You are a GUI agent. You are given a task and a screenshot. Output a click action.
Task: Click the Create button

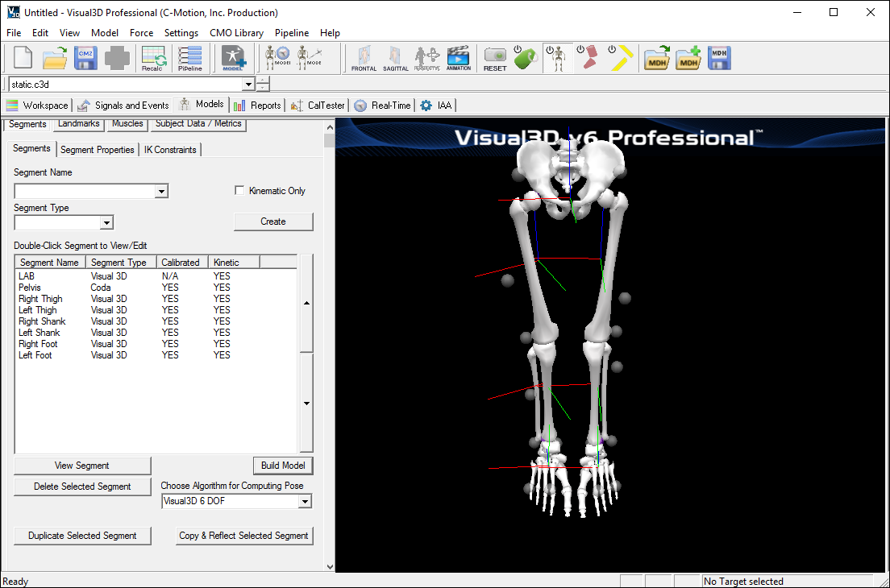pyautogui.click(x=273, y=222)
